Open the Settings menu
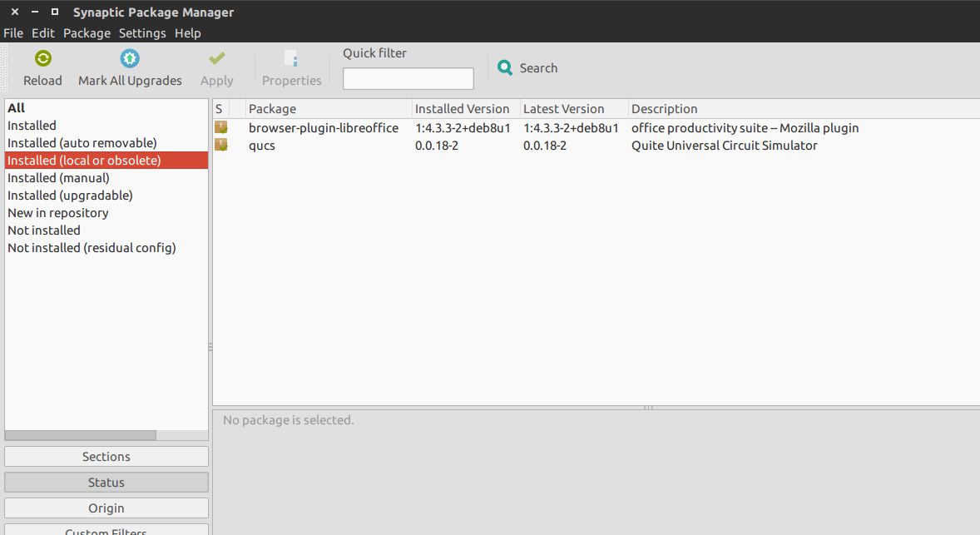Viewport: 980px width, 535px height. (142, 33)
